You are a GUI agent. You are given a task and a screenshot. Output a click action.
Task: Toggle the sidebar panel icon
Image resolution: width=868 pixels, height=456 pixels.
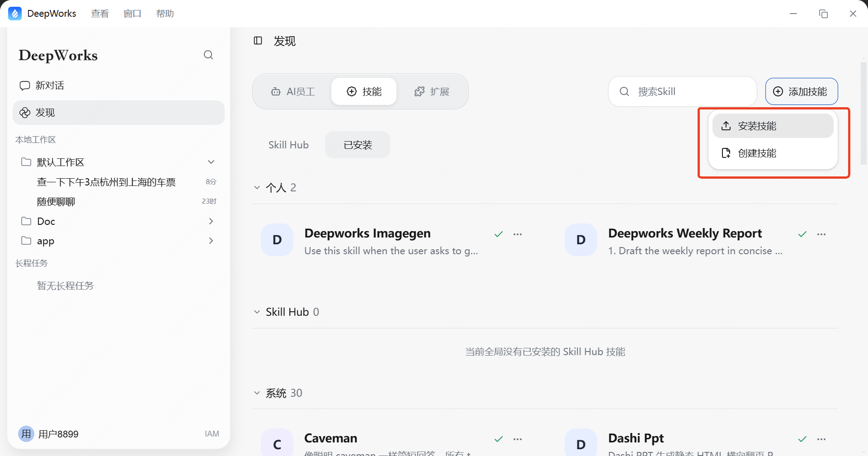258,41
